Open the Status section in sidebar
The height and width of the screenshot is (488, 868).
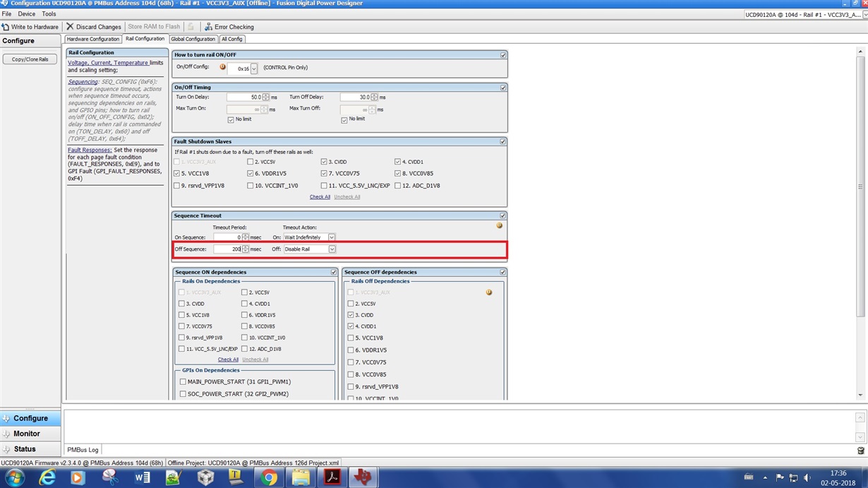(30, 449)
